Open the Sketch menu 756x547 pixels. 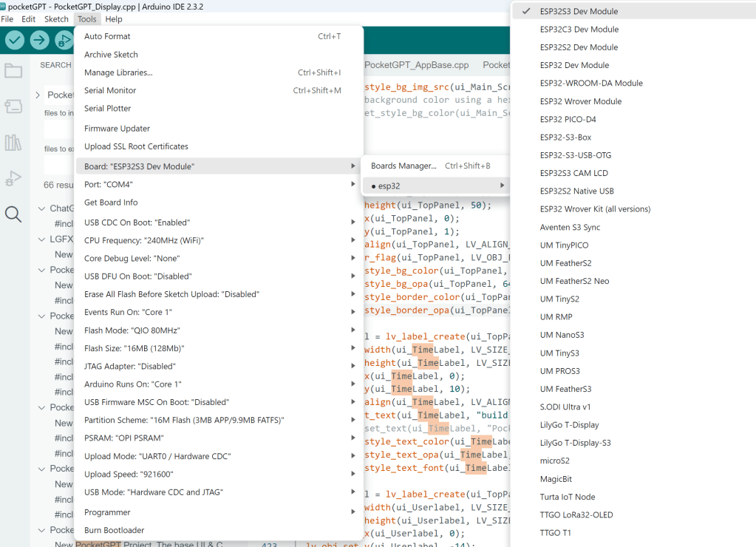tap(56, 19)
